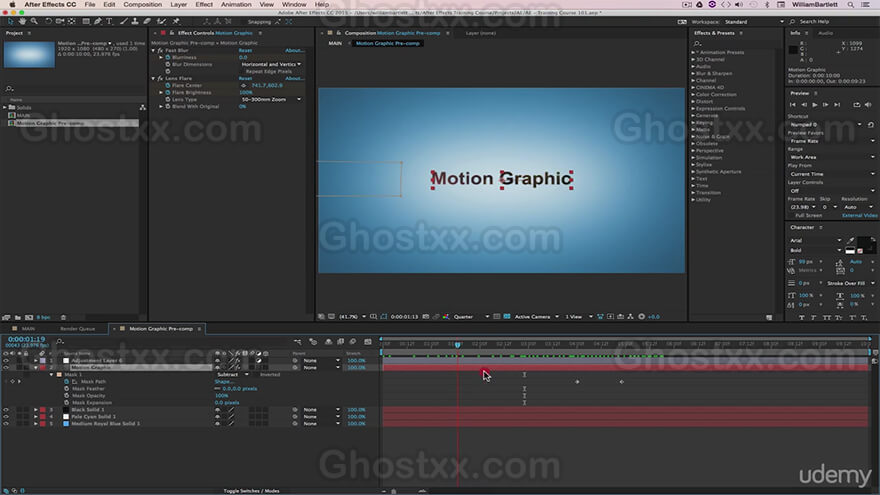Open the Active Camera dropdown
This screenshot has width=880, height=495.
[x=537, y=317]
